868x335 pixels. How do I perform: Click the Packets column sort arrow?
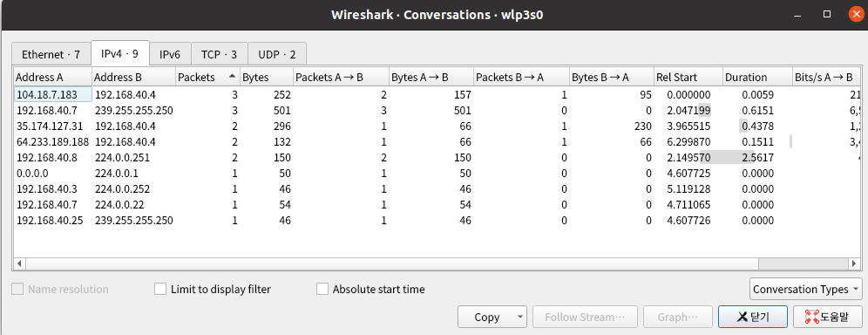(x=232, y=76)
